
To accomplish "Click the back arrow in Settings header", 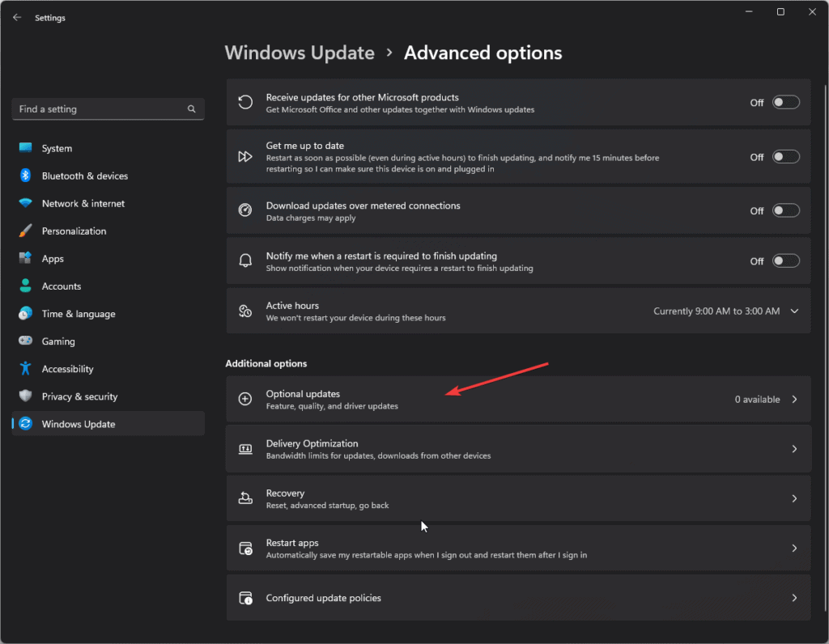I will coord(17,18).
